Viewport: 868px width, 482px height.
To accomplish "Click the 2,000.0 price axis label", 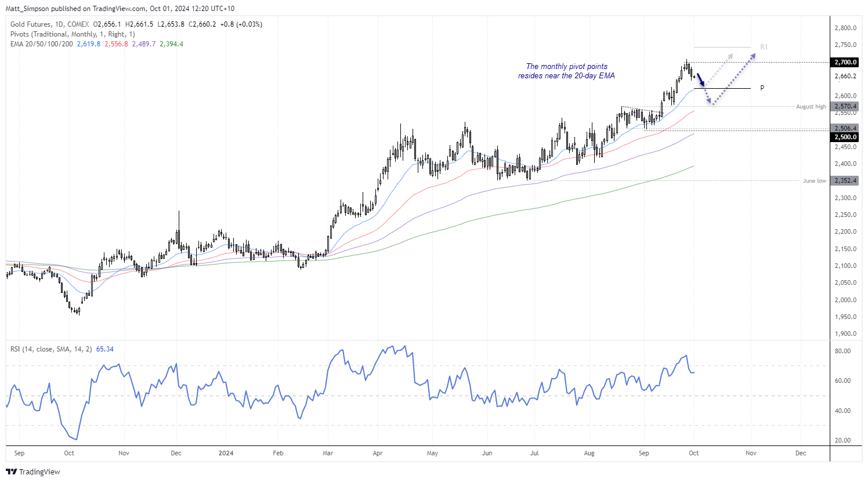I will [x=845, y=300].
